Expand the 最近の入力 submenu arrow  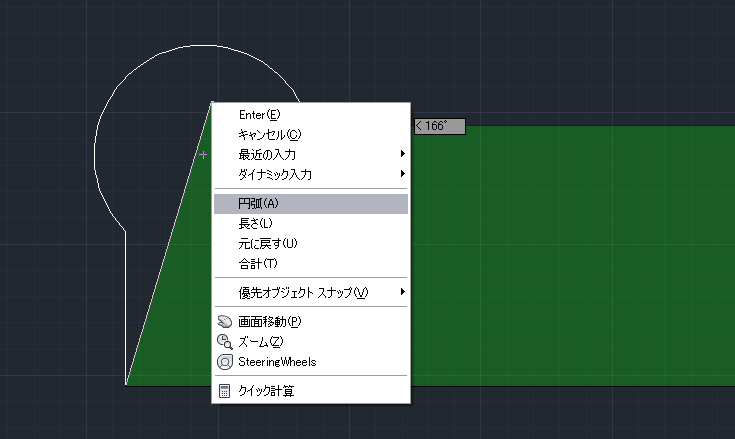pos(402,154)
